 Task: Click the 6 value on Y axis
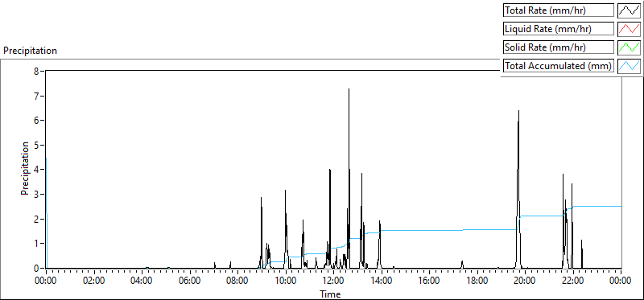pyautogui.click(x=36, y=121)
